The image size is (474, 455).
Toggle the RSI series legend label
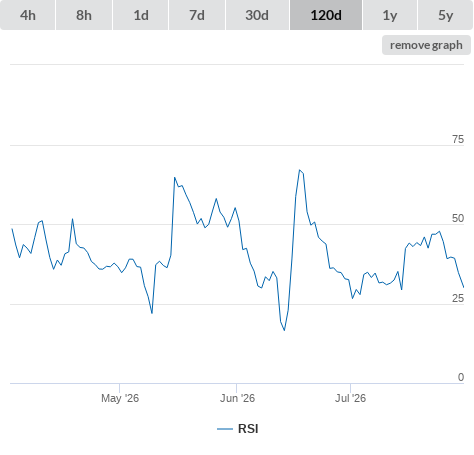pos(248,429)
